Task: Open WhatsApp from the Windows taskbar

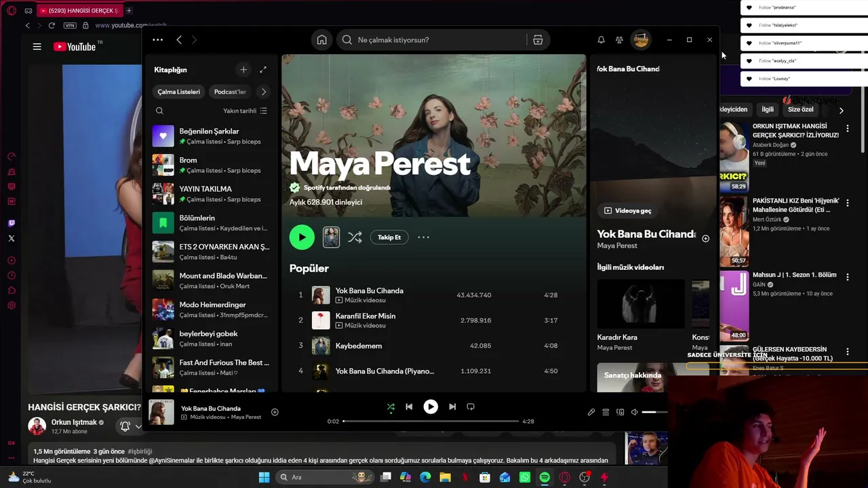Action: [525, 477]
